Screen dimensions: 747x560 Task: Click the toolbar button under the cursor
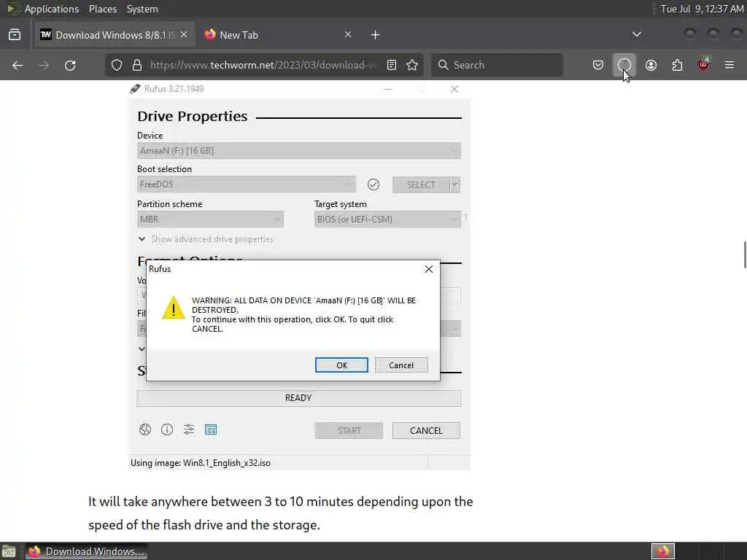(624, 65)
